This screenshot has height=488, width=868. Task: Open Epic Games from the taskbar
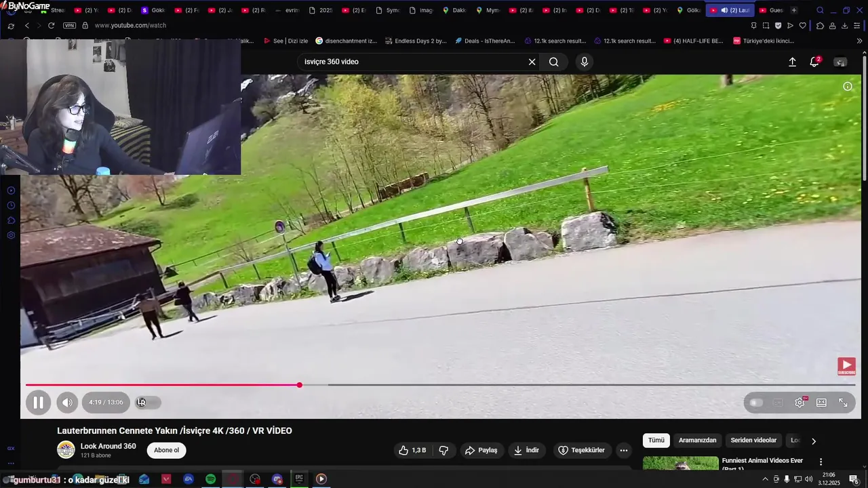299,479
